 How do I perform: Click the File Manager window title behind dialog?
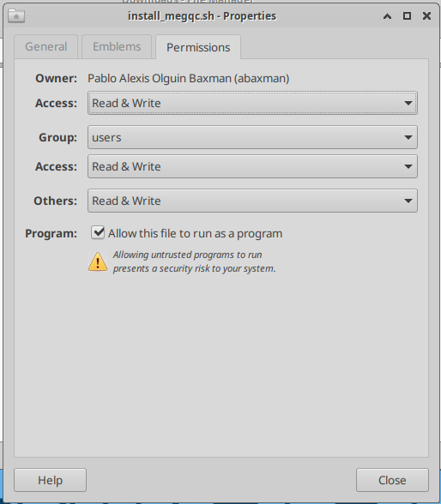188,2
